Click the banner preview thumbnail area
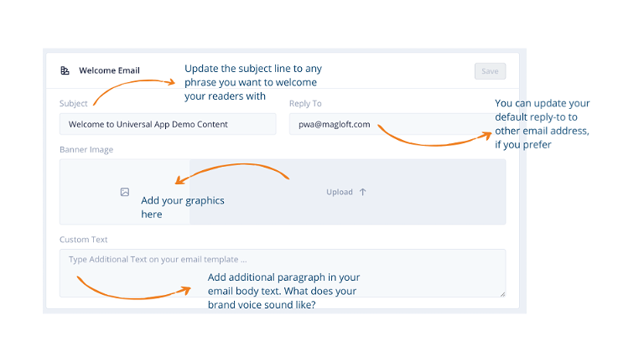644x362 pixels. [124, 192]
